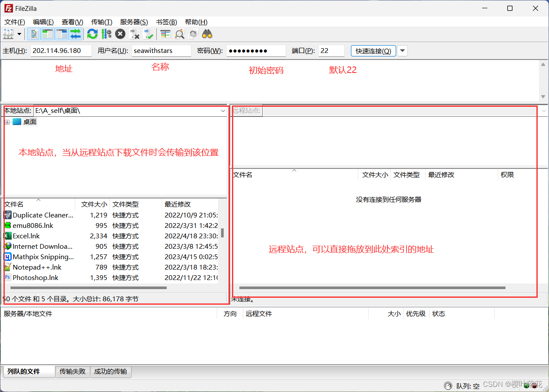This screenshot has height=392, width=549.
Task: Toggle the remote directory tree view
Action: point(62,34)
